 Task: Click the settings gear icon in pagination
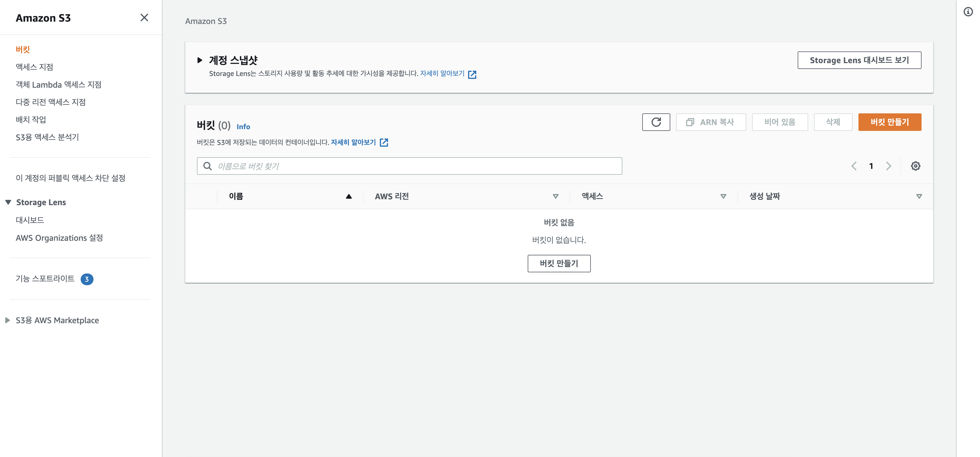coord(916,166)
